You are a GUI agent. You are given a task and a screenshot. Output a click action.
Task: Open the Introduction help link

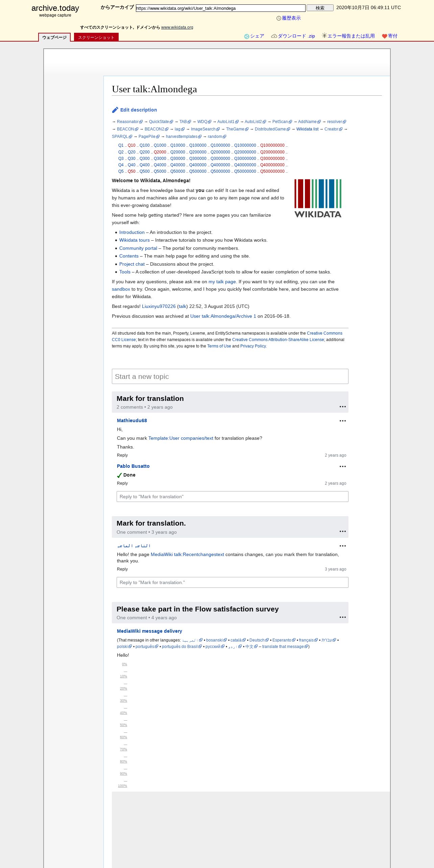pos(132,232)
